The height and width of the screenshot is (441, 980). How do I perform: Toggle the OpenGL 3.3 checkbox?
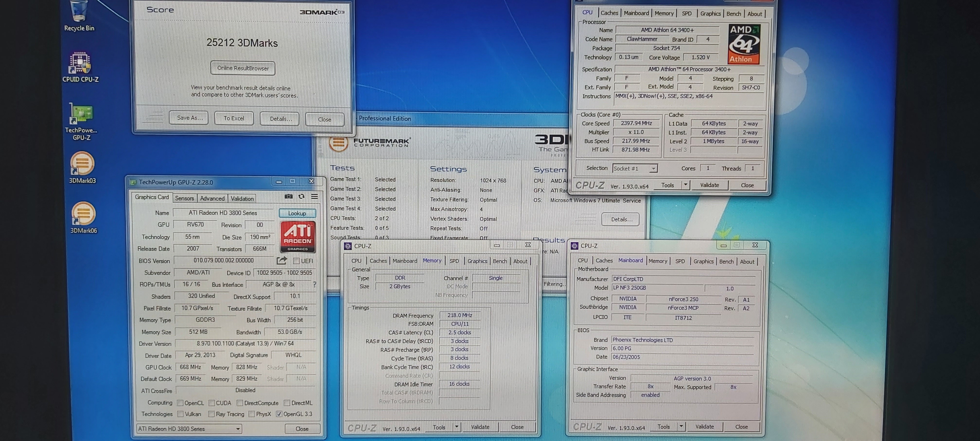[279, 414]
